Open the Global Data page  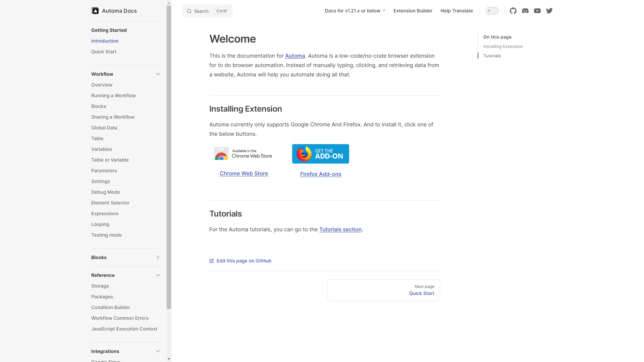[104, 128]
